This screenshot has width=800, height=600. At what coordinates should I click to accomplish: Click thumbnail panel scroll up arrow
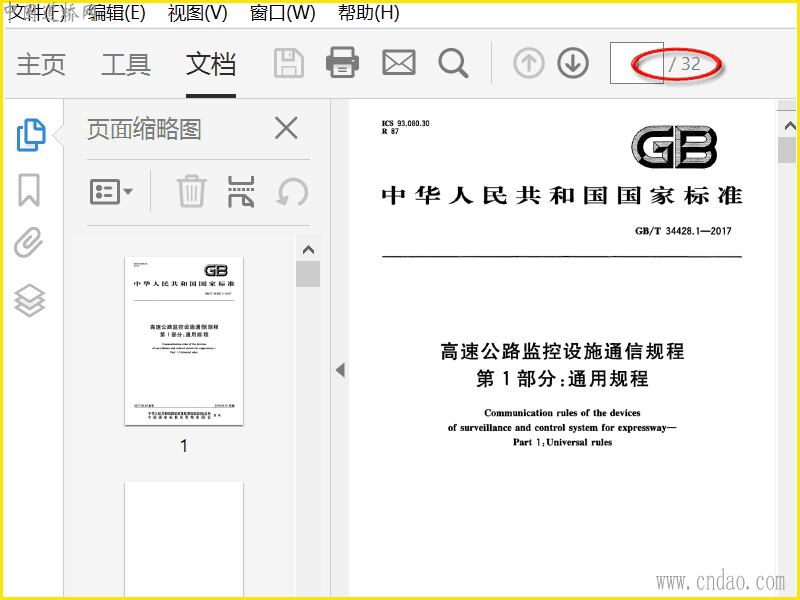point(308,249)
